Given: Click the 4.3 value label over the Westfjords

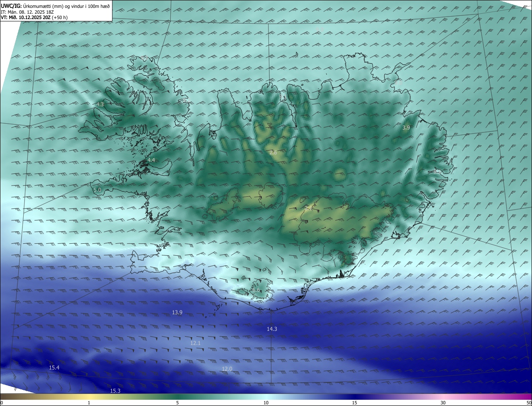Looking at the screenshot, I should [x=100, y=104].
